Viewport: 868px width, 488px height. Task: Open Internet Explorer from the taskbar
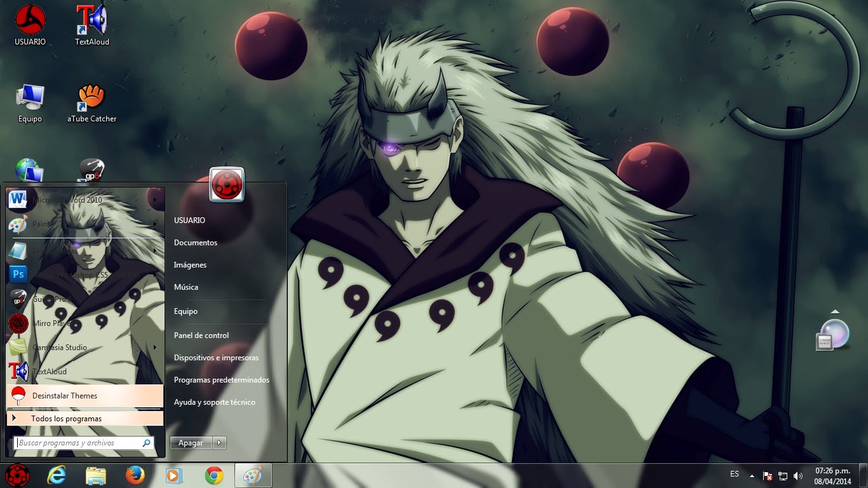[x=57, y=475]
